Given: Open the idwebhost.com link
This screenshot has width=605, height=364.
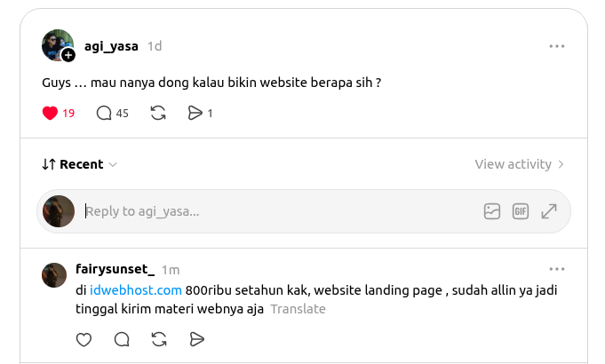Looking at the screenshot, I should [x=135, y=290].
